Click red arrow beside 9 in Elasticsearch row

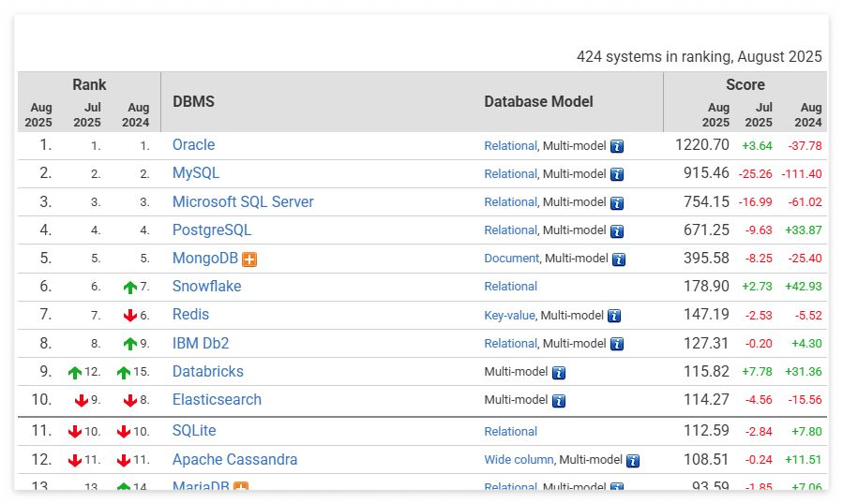pos(82,401)
